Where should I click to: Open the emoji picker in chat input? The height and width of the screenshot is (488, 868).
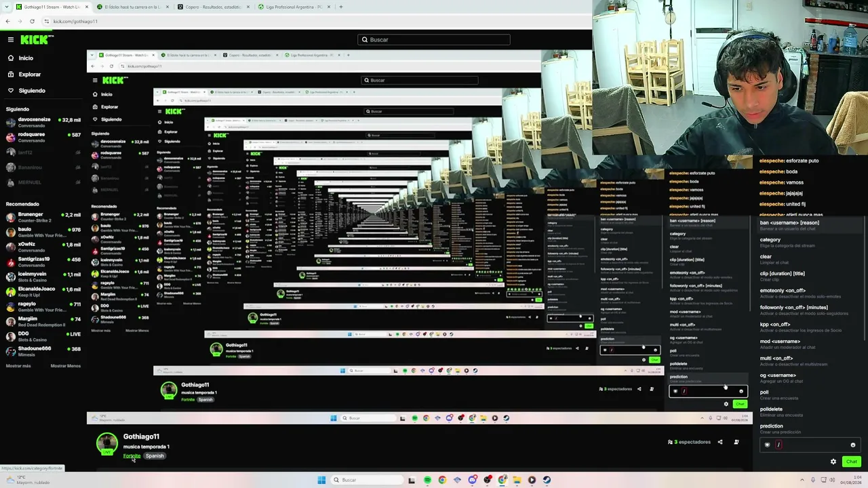click(853, 445)
